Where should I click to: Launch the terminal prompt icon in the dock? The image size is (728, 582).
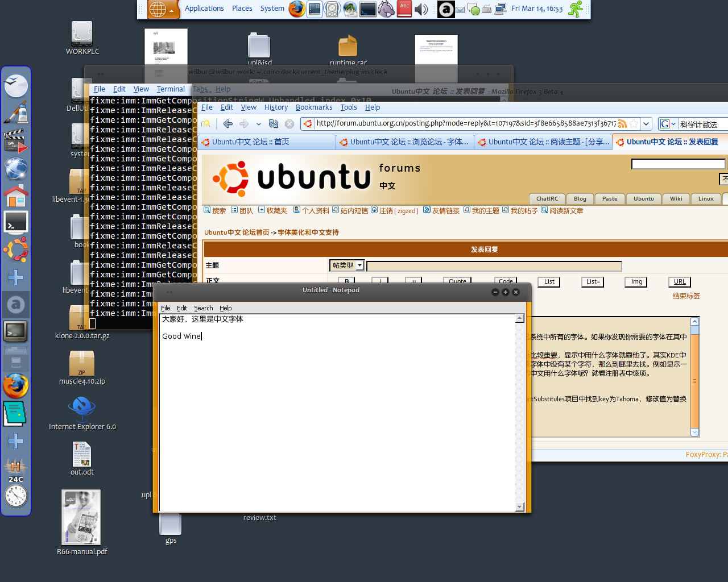pos(16,223)
